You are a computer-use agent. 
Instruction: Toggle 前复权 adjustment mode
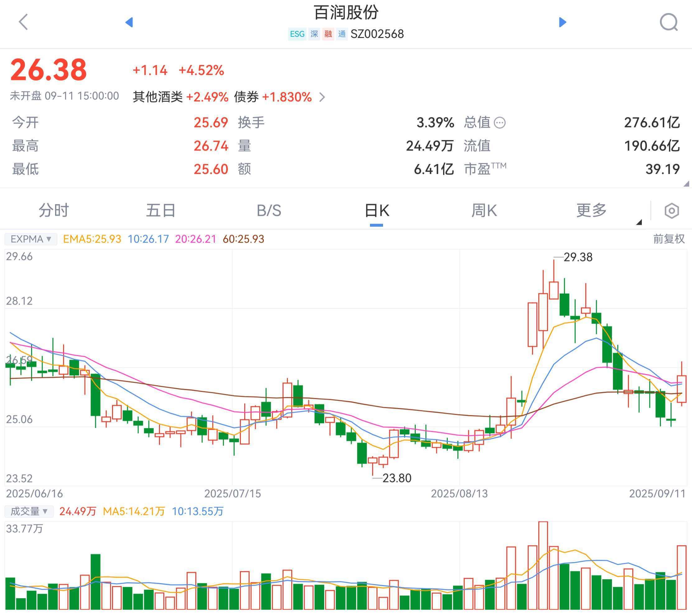pos(669,239)
